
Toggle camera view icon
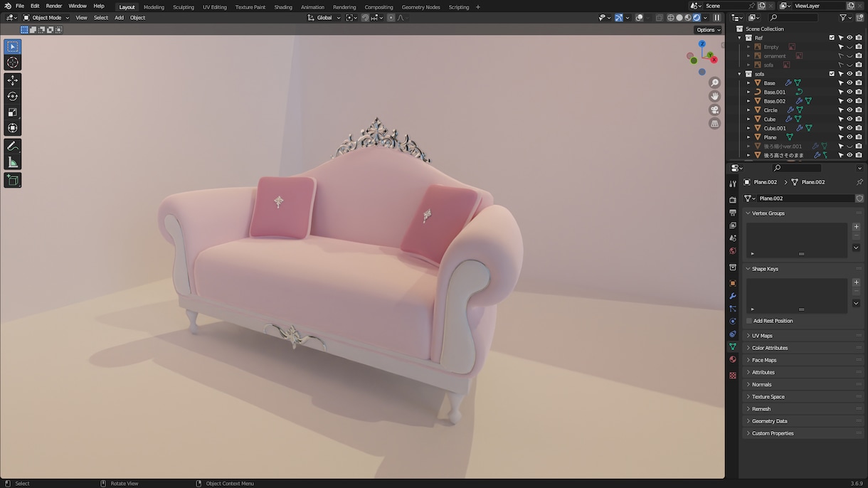[x=715, y=110]
